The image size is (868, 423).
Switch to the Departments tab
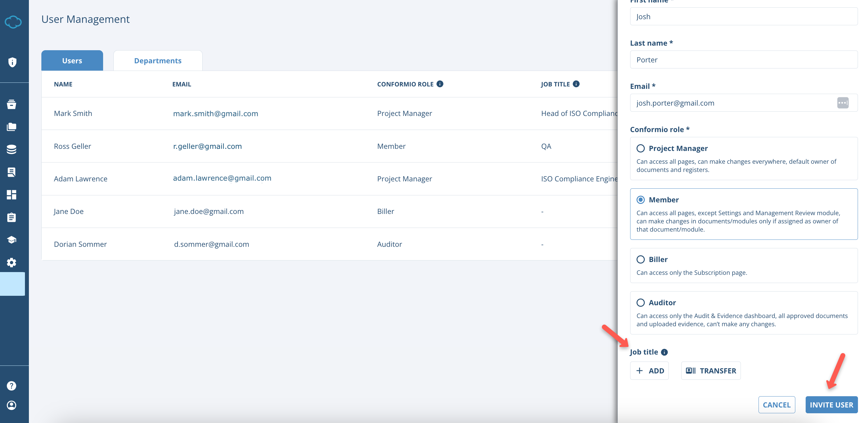coord(158,60)
